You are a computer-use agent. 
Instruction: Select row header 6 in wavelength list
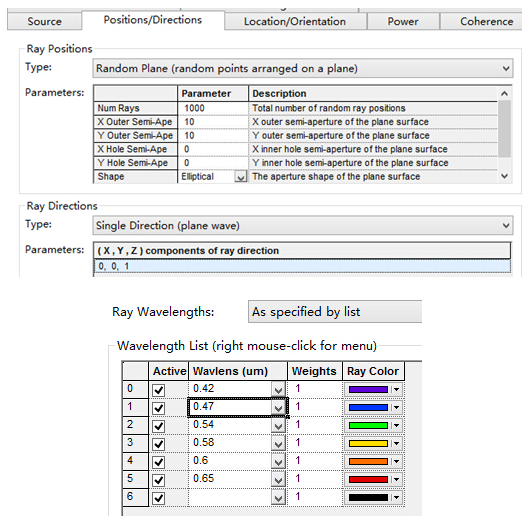136,497
